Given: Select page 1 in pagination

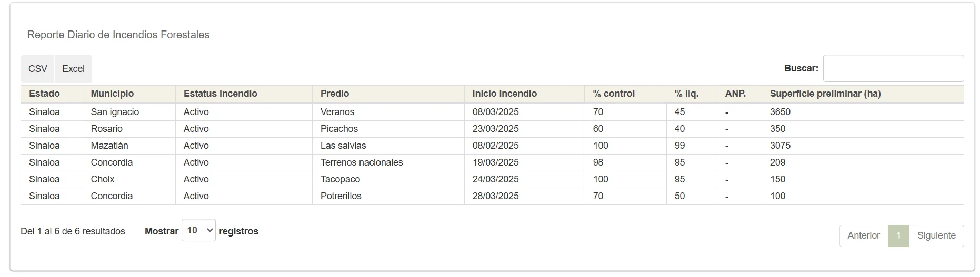Looking at the screenshot, I should click(898, 235).
